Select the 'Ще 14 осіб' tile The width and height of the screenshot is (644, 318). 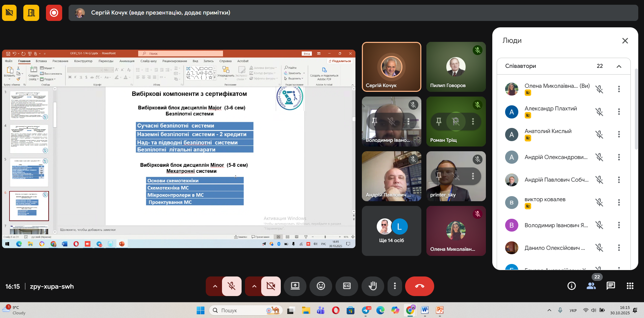[391, 231]
